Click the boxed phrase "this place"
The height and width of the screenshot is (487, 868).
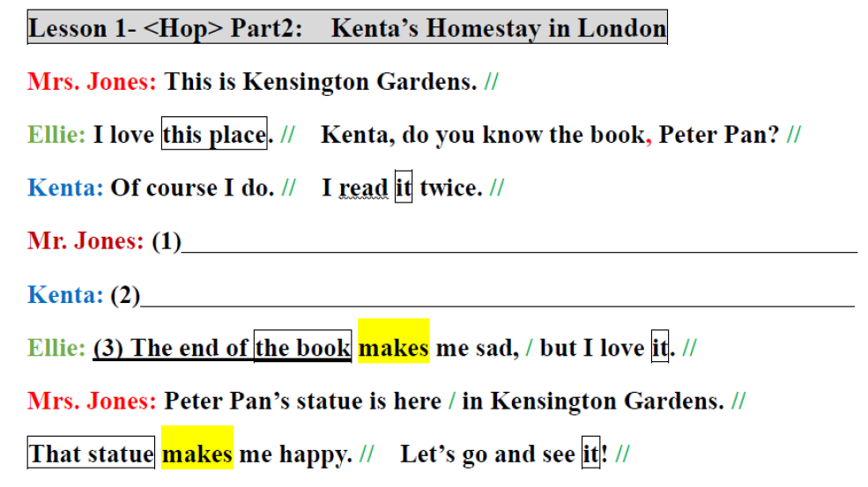pyautogui.click(x=214, y=135)
